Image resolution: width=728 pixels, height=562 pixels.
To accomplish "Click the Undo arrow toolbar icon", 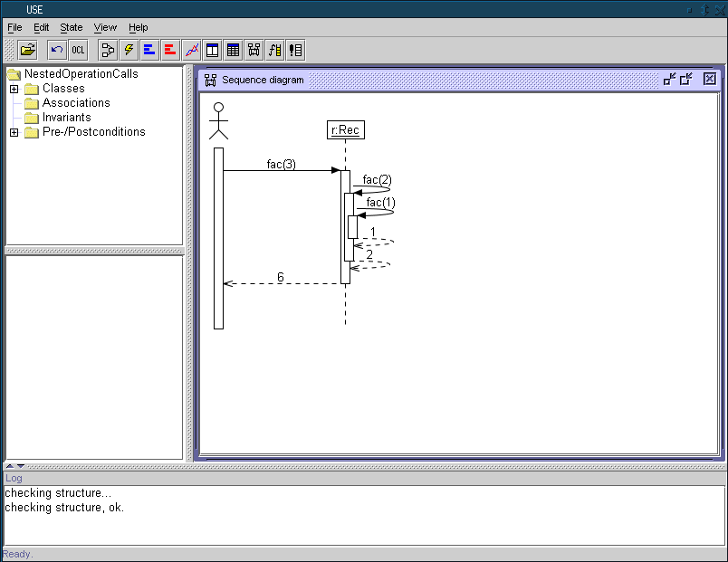I will (x=57, y=50).
